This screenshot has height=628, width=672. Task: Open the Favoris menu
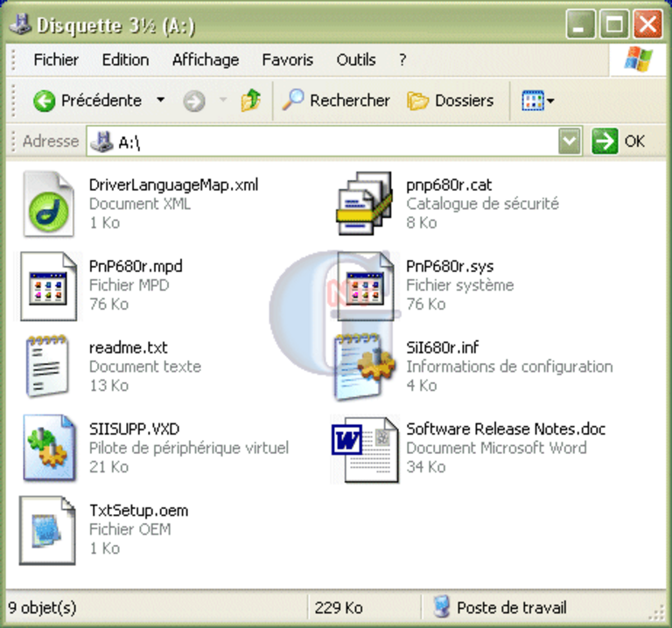click(288, 60)
